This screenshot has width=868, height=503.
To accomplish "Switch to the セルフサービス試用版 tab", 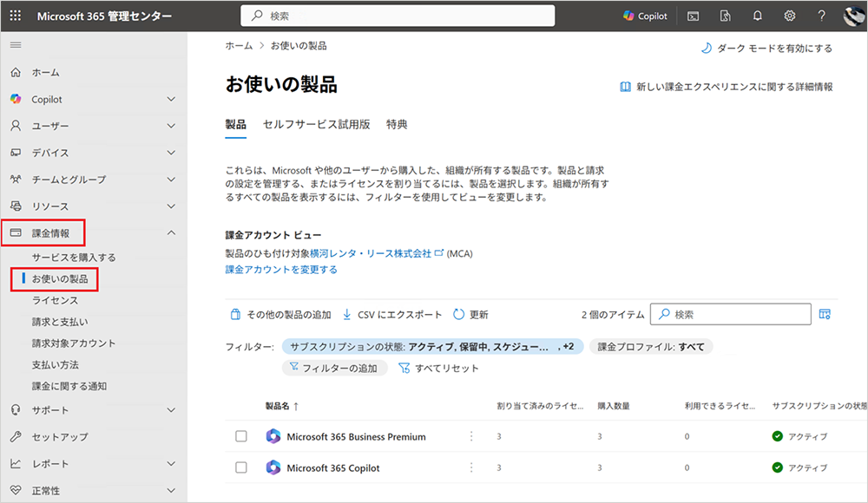I will pyautogui.click(x=316, y=125).
